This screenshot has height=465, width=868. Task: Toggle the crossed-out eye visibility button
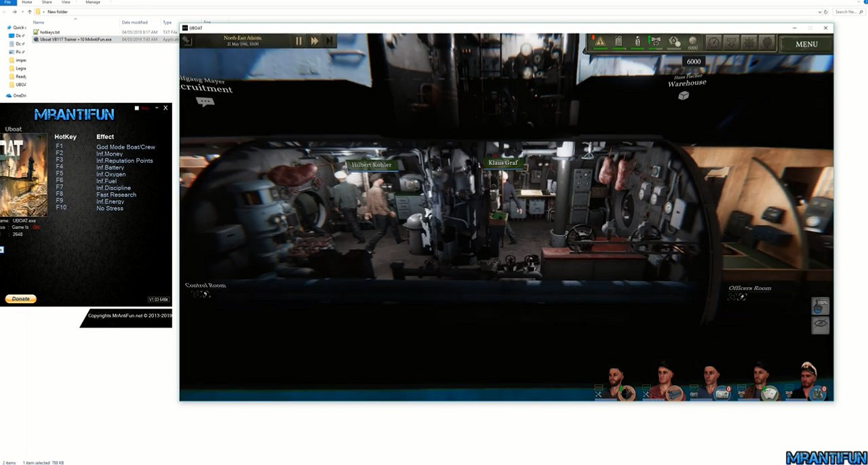coord(821,324)
